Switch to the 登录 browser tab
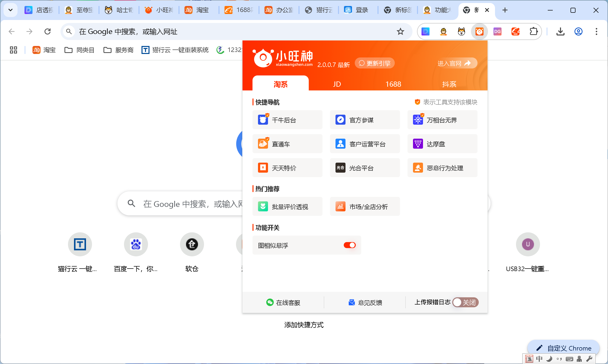The height and width of the screenshot is (364, 608). (x=358, y=10)
